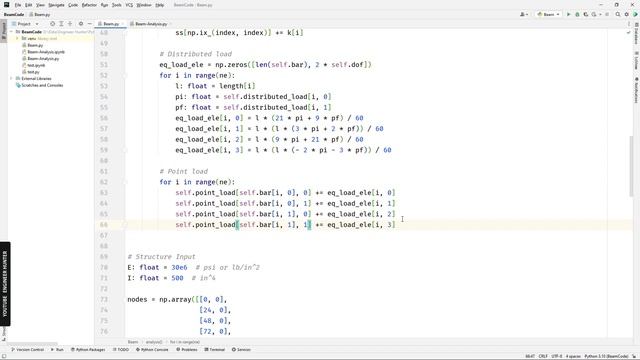Viewport: 640px width, 360px height.
Task: Open the Database side tool window
Action: (x=636, y=34)
